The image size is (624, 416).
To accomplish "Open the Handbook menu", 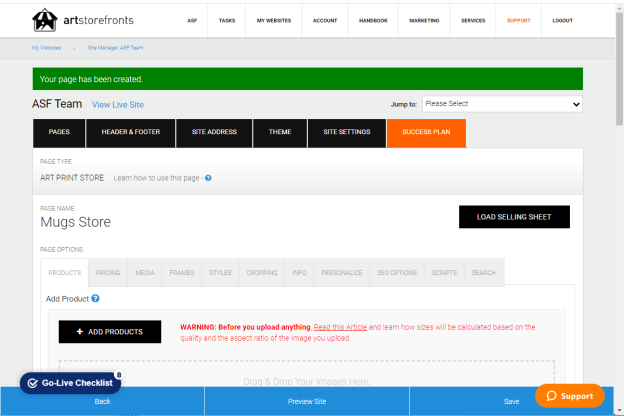I will (x=373, y=20).
